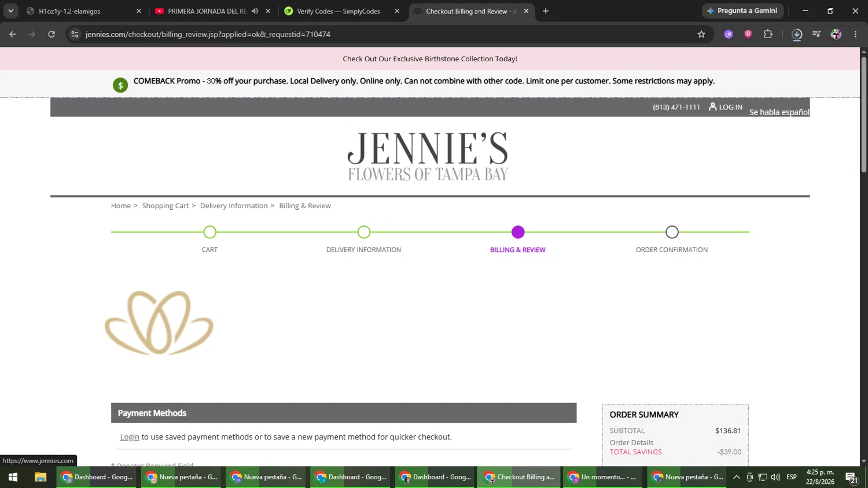The image size is (868, 488).
Task: Go forward to the next page
Action: (x=32, y=34)
